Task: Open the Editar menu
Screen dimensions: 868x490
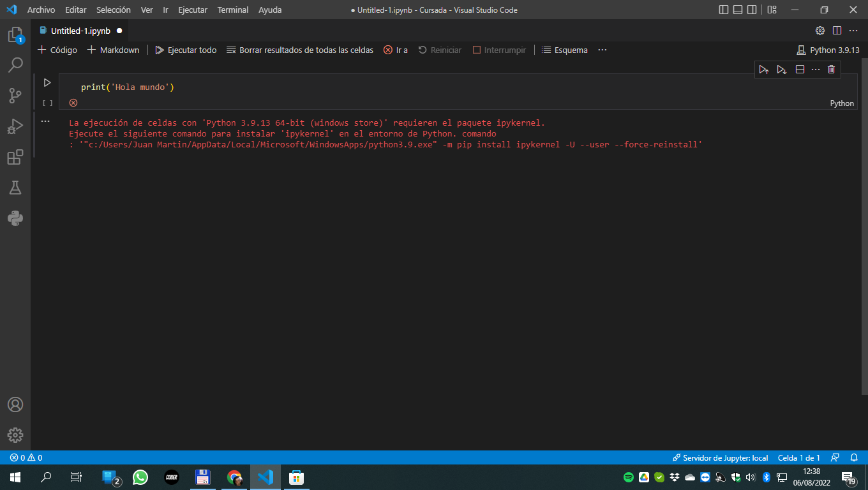Action: point(75,10)
